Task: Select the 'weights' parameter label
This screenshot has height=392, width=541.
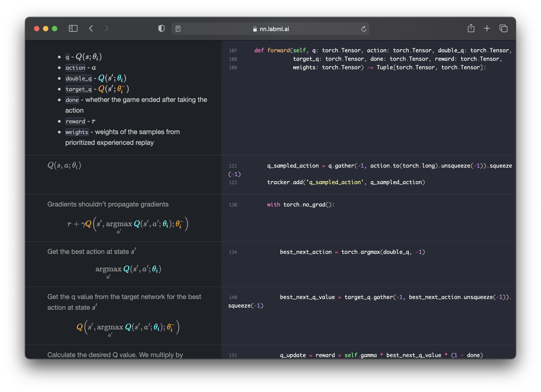Action: [77, 132]
